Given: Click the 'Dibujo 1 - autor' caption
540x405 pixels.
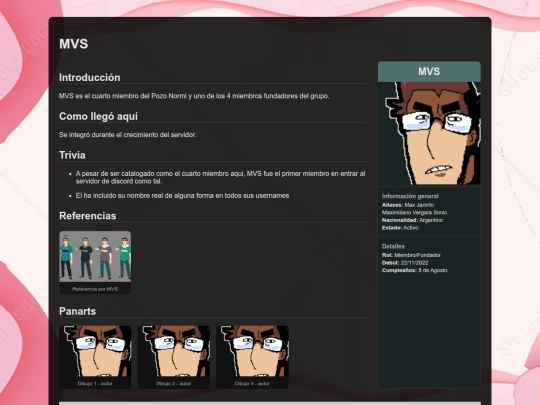Looking at the screenshot, I should coord(95,383).
